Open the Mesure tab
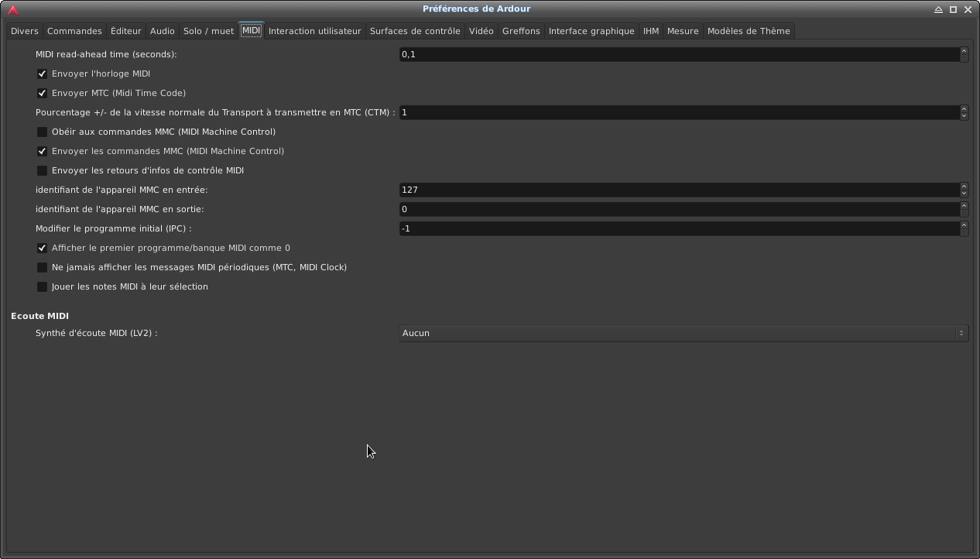 [x=683, y=31]
